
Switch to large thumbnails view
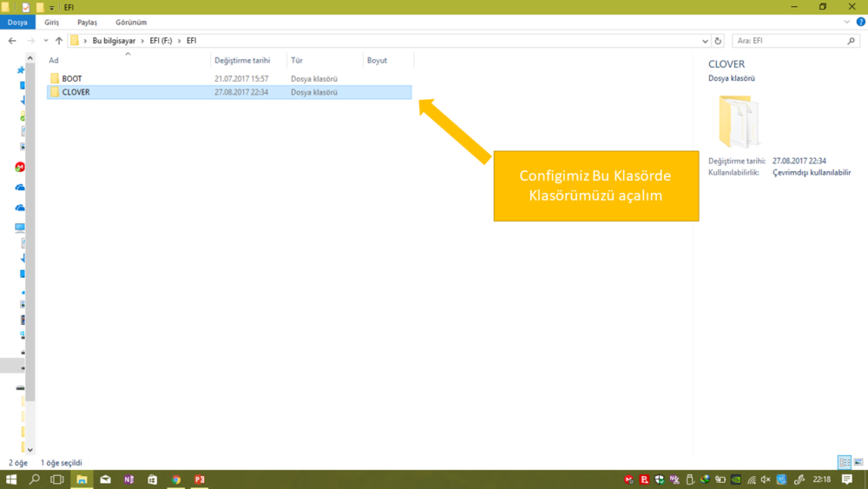[x=858, y=463]
